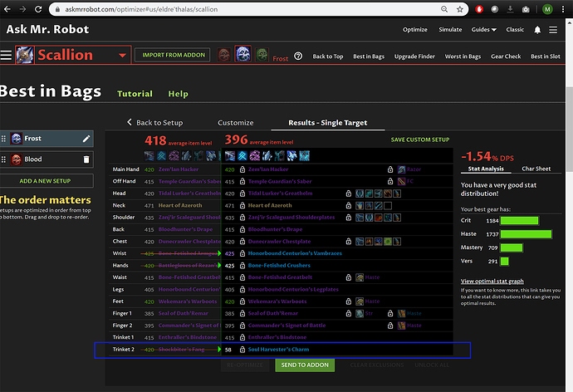Click the green Crit stat bar
573x392 pixels.
pos(519,221)
